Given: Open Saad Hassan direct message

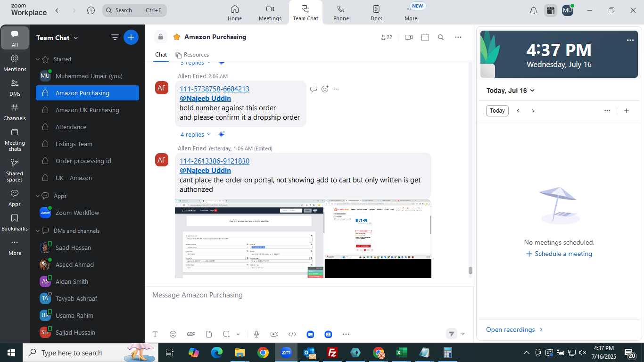Looking at the screenshot, I should (x=87, y=248).
